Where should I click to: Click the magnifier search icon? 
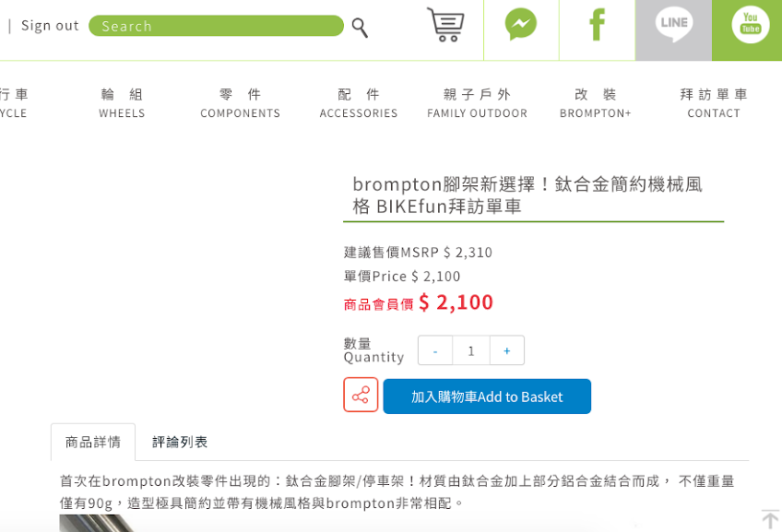360,28
